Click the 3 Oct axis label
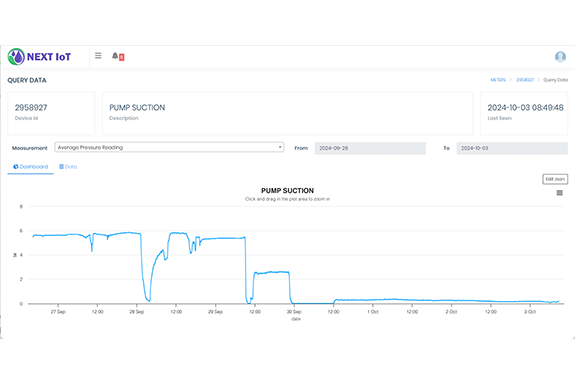The image size is (575, 385). [530, 312]
